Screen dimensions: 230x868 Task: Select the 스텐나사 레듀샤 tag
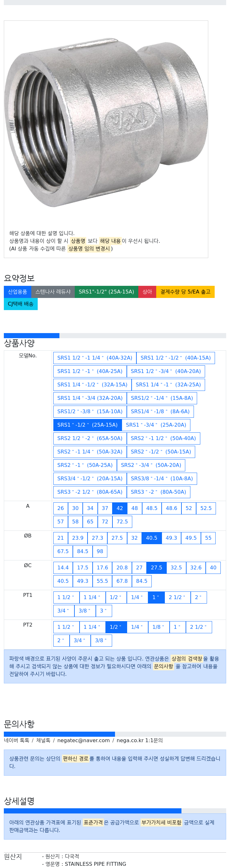coord(53,292)
